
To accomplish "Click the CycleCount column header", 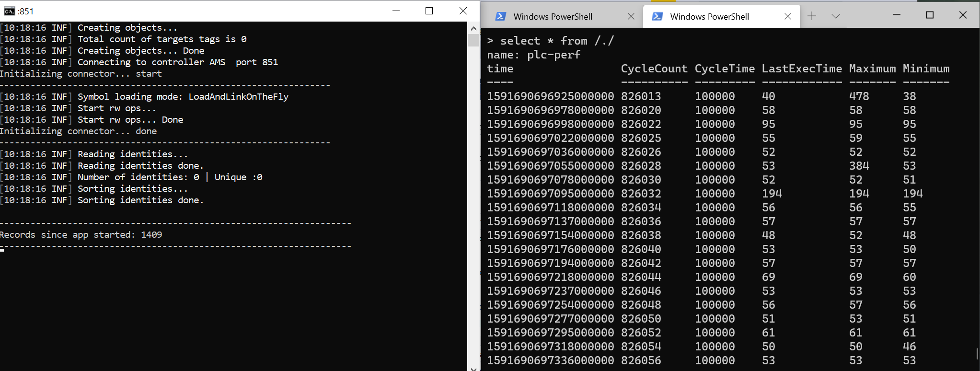I will [x=654, y=69].
